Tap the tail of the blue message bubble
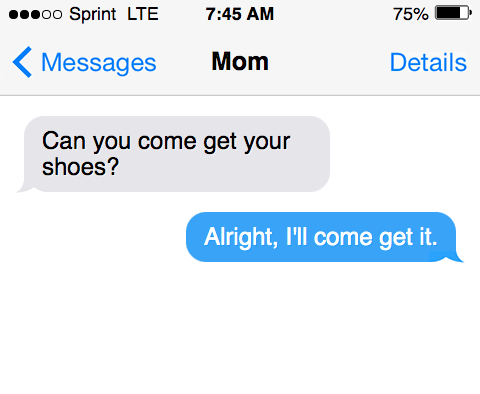 click(455, 258)
